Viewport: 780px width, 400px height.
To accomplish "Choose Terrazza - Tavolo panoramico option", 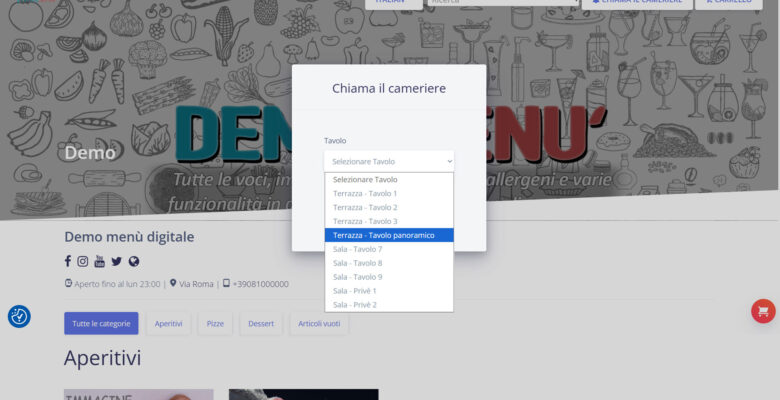I will [388, 235].
